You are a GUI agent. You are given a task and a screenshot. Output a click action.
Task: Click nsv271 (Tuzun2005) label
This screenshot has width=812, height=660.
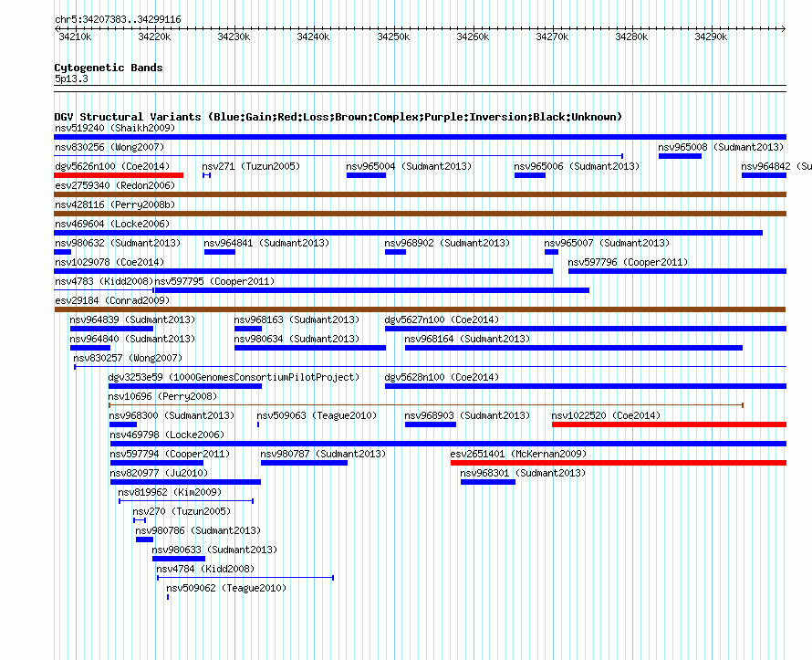click(251, 166)
